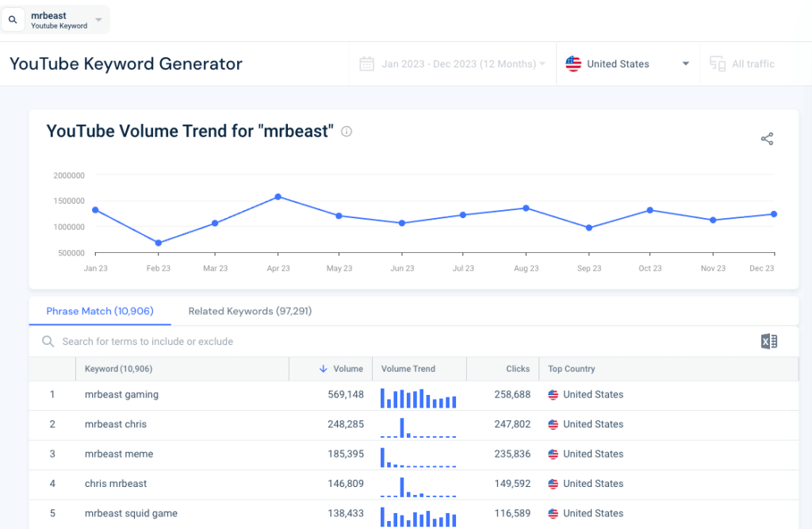Click the US flag in the country selector

(x=573, y=63)
